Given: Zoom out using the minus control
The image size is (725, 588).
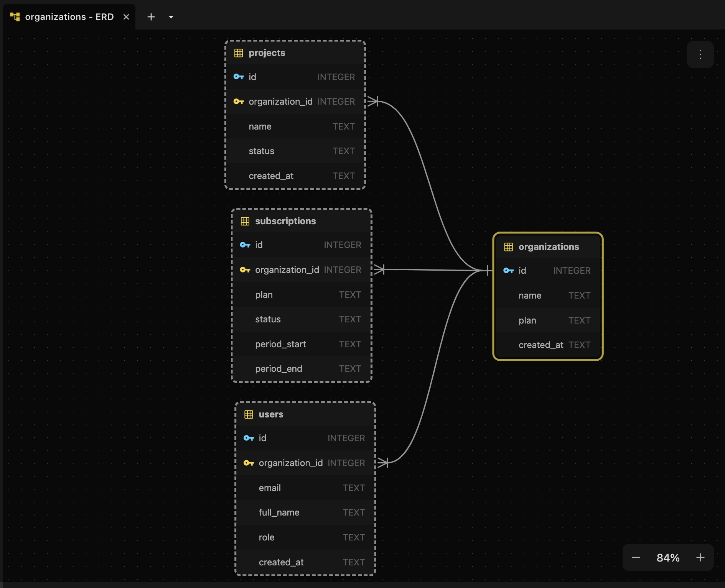Looking at the screenshot, I should [636, 557].
